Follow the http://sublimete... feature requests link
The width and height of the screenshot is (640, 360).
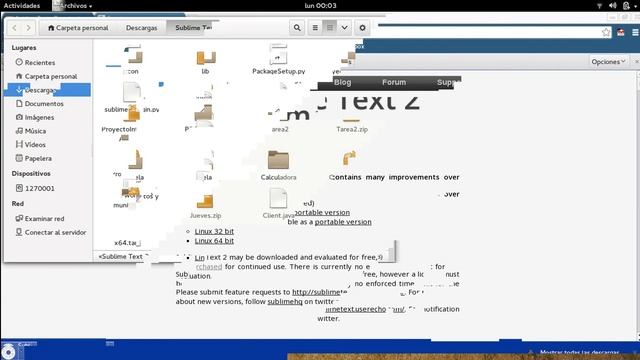click(x=319, y=292)
